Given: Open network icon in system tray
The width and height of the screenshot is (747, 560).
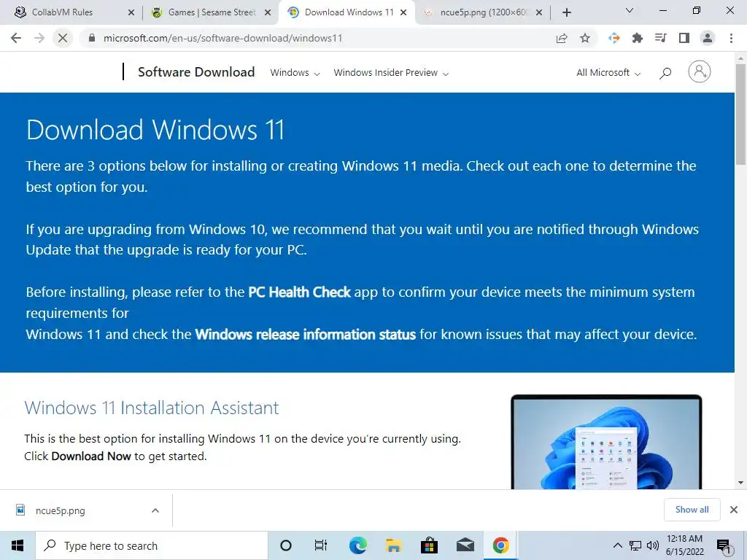Looking at the screenshot, I should pyautogui.click(x=635, y=545).
